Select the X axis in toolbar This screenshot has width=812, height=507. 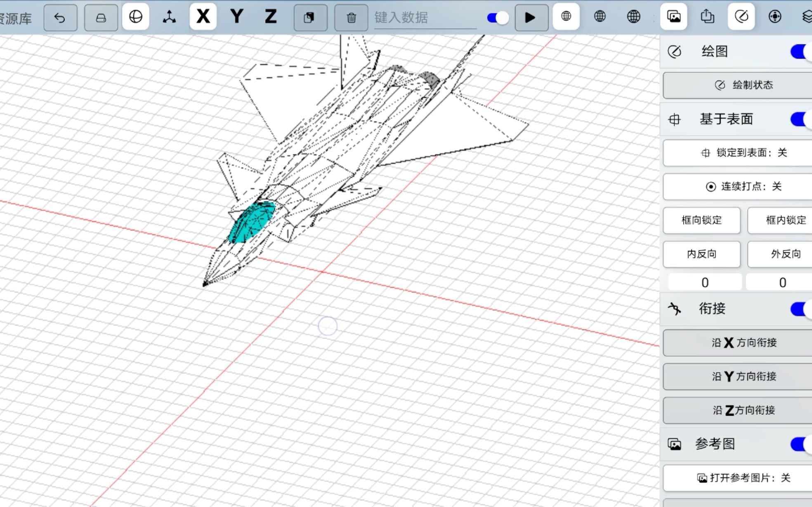[x=203, y=17]
